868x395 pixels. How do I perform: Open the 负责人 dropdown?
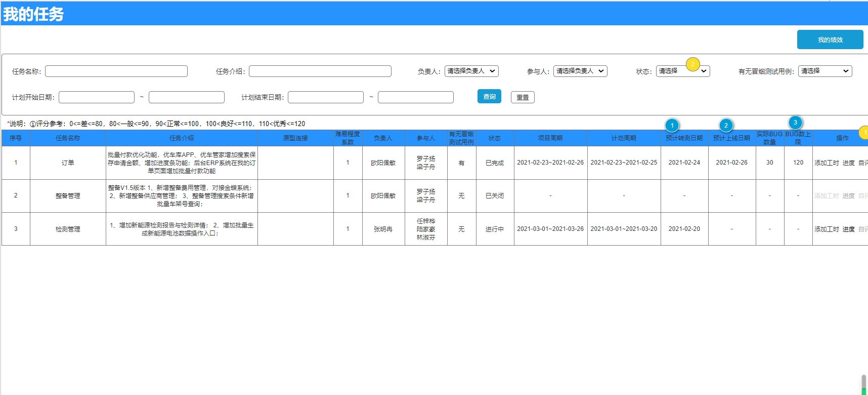pos(471,71)
